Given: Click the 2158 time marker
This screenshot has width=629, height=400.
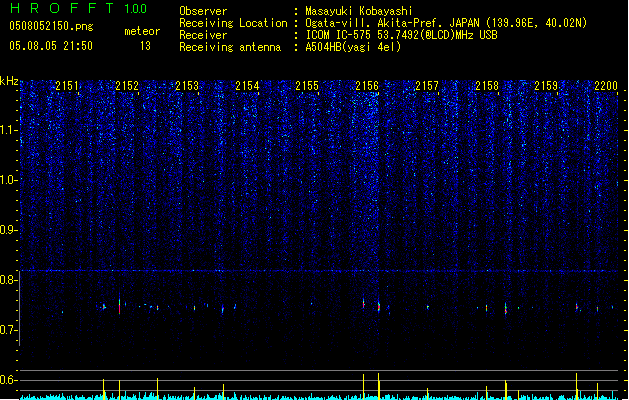Looking at the screenshot, I should [x=487, y=86].
